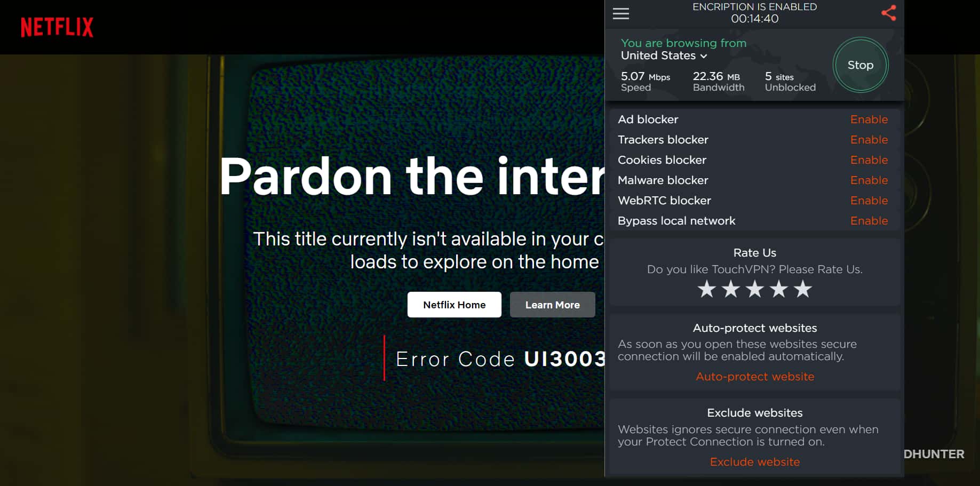Click the Rate Us heading
Image resolution: width=980 pixels, height=486 pixels.
click(755, 253)
